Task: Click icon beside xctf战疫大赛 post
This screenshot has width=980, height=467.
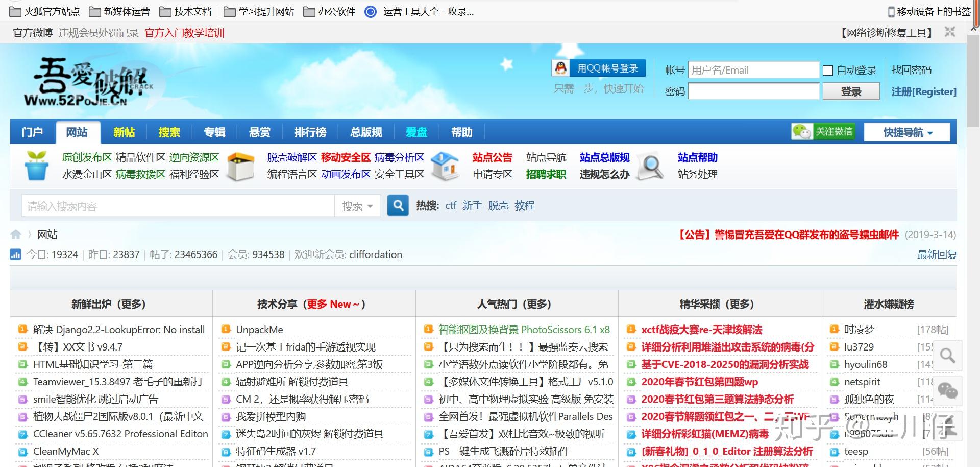Action: coord(631,330)
